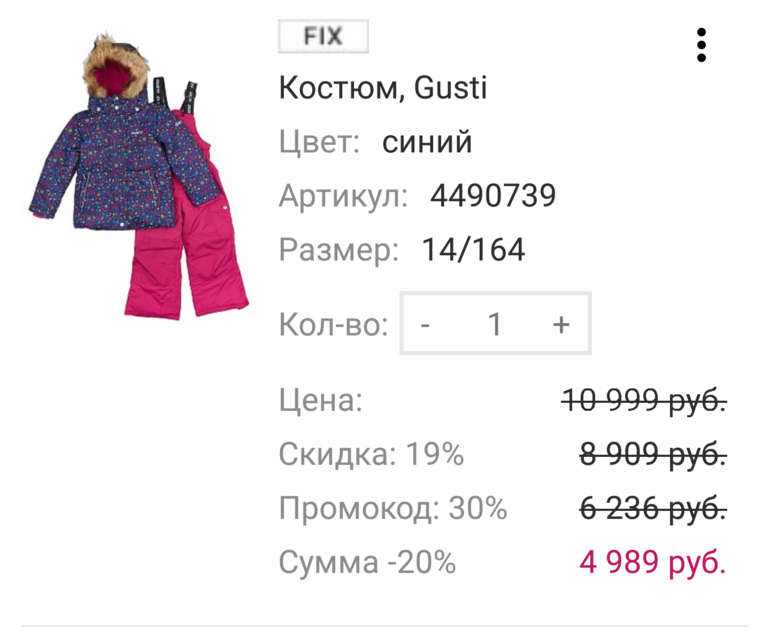Select the size value 14/164
The height and width of the screenshot is (635, 770).
point(473,250)
